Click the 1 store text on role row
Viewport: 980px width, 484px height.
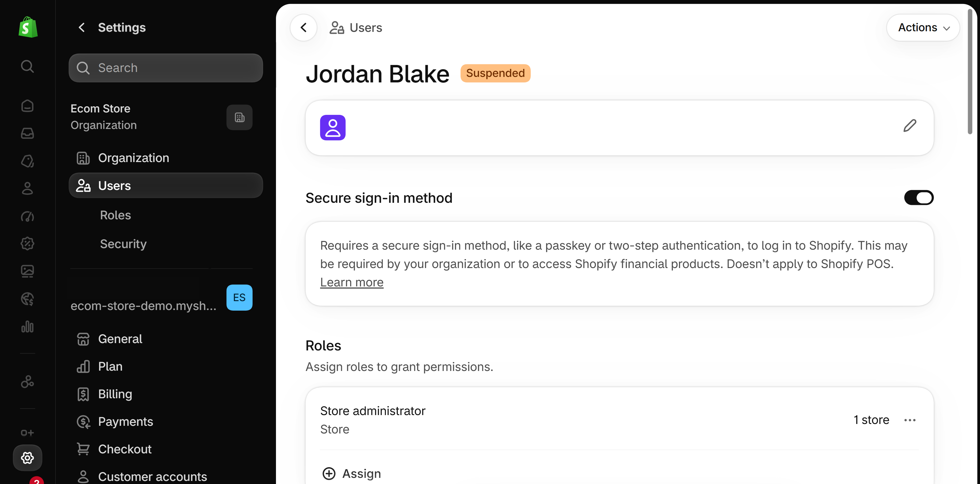(x=871, y=420)
